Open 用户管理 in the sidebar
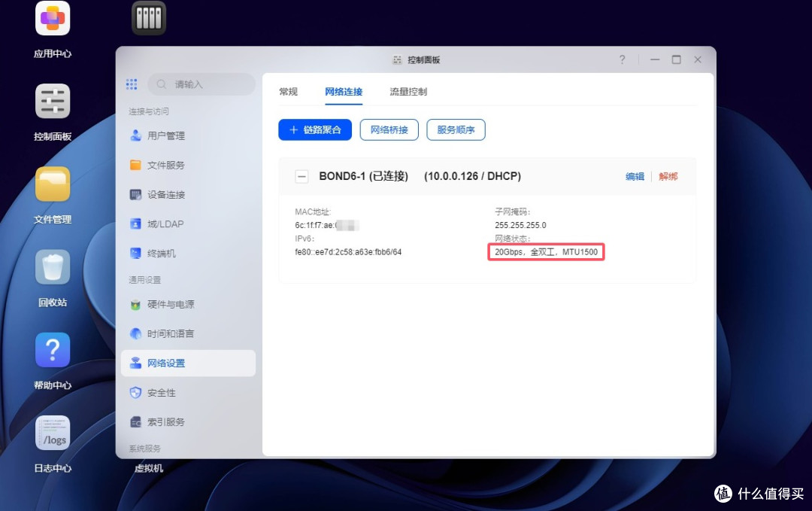Screen dimensions: 812x511 point(188,135)
